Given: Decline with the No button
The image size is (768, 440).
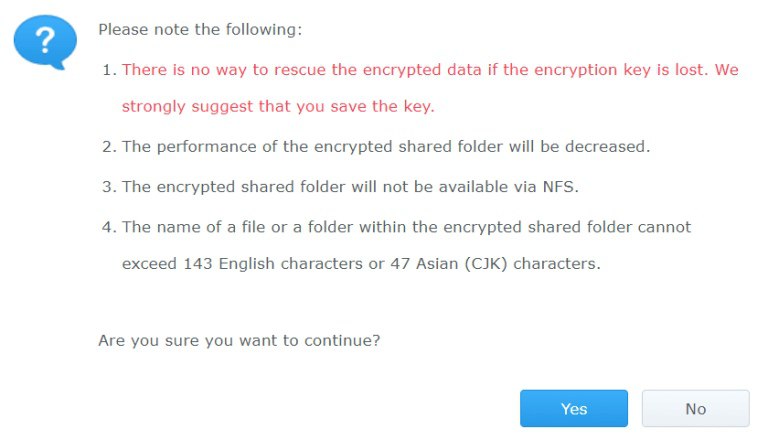Looking at the screenshot, I should pyautogui.click(x=695, y=408).
